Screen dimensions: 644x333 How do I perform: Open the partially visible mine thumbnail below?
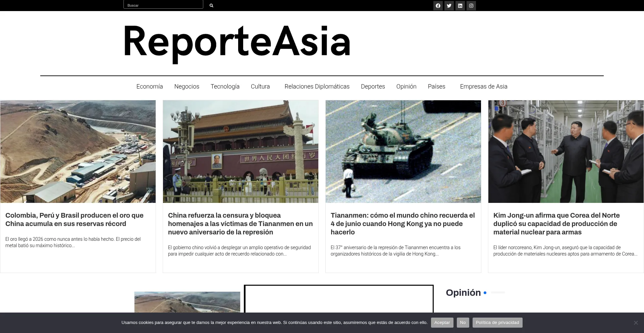187,302
